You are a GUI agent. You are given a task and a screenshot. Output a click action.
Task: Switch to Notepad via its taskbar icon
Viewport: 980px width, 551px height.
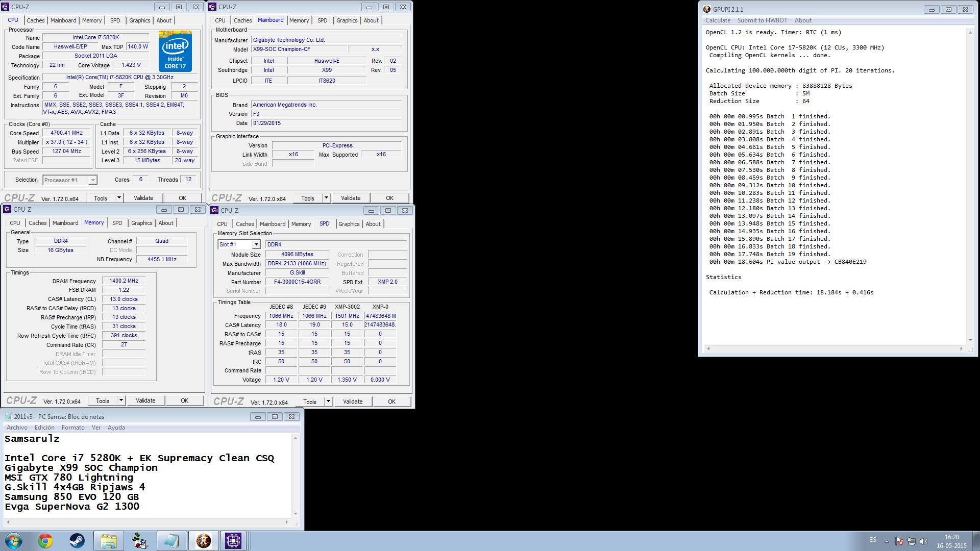(171, 541)
